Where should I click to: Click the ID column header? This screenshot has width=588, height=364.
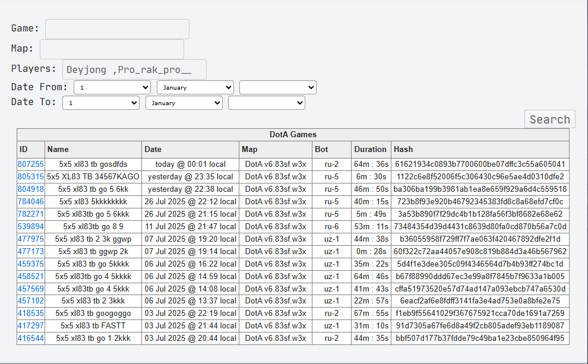coord(31,149)
